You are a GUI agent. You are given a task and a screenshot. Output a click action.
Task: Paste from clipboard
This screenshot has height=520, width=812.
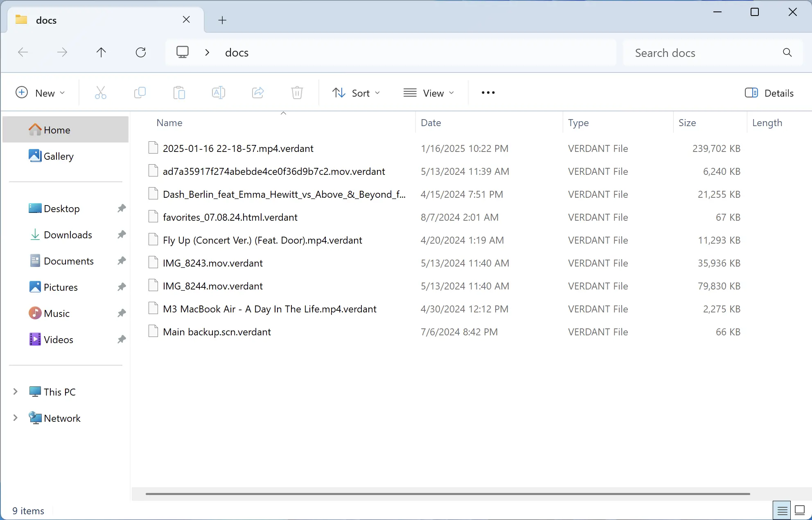pyautogui.click(x=179, y=93)
